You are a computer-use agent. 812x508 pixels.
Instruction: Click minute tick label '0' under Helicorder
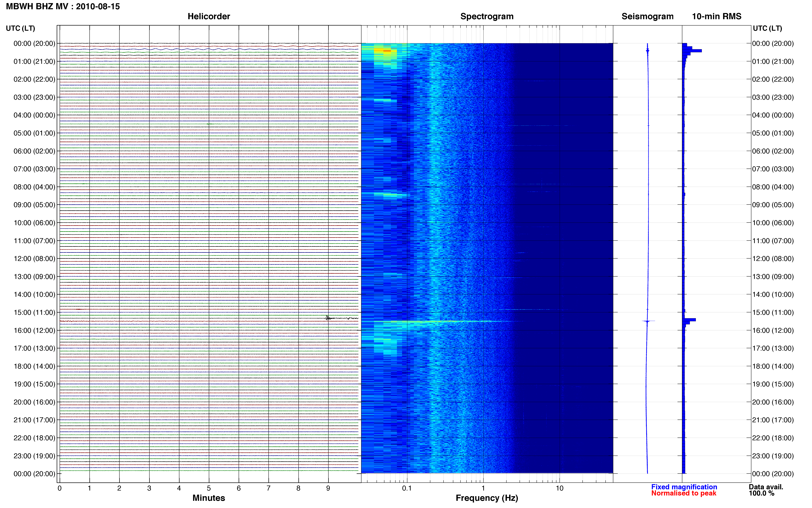(x=59, y=488)
